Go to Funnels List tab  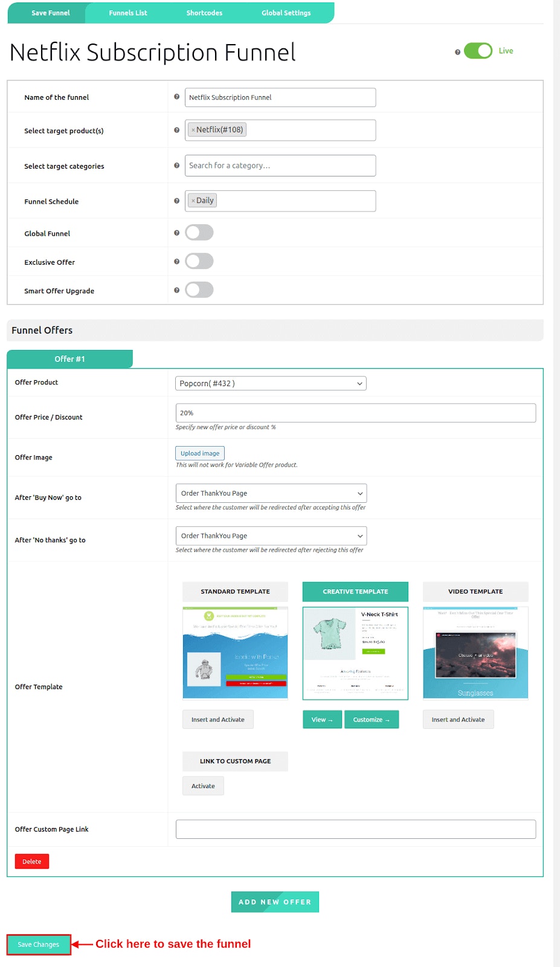pyautogui.click(x=128, y=13)
